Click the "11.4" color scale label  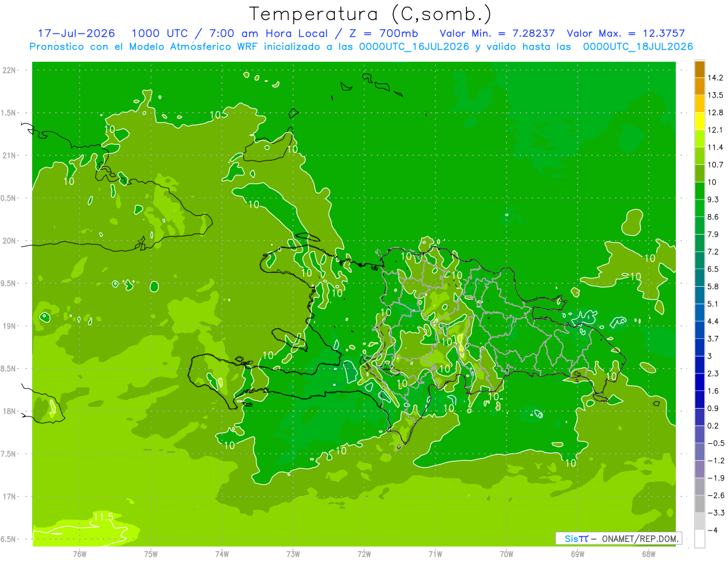tap(715, 147)
